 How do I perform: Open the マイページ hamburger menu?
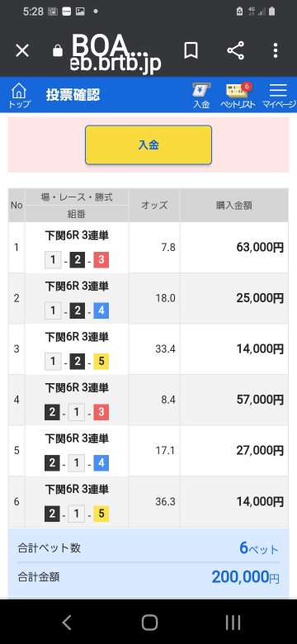[x=279, y=95]
